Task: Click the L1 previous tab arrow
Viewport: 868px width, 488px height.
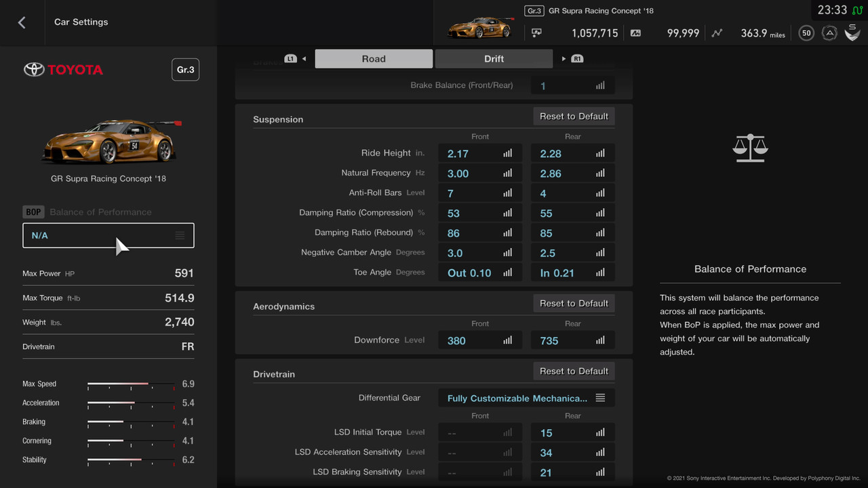Action: pos(295,59)
